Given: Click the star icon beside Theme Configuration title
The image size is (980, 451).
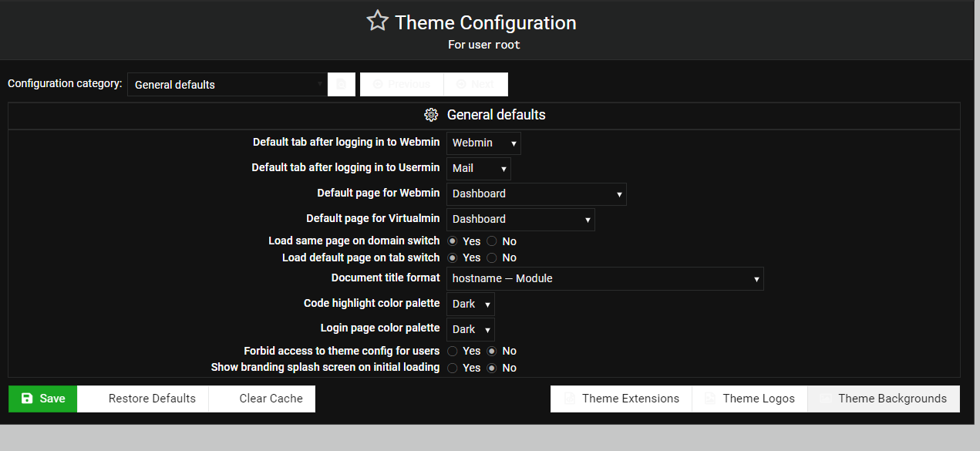Looking at the screenshot, I should (x=377, y=21).
